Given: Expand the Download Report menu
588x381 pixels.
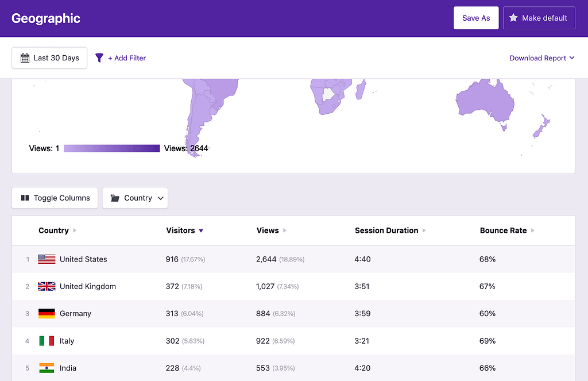Looking at the screenshot, I should point(541,58).
